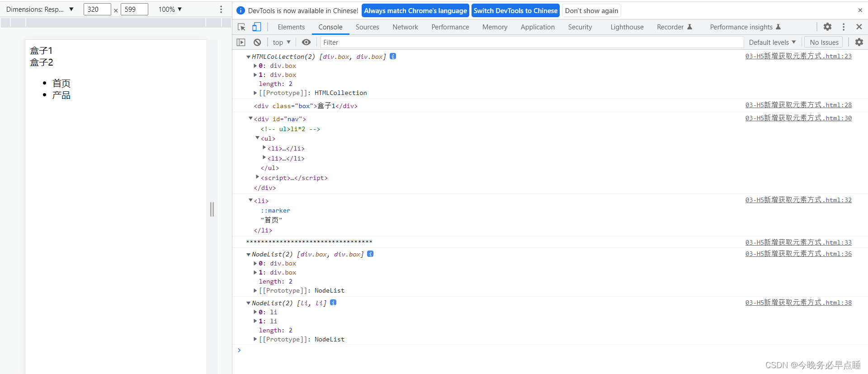Image resolution: width=868 pixels, height=374 pixels.
Task: Open the Recorder tab
Action: [674, 27]
